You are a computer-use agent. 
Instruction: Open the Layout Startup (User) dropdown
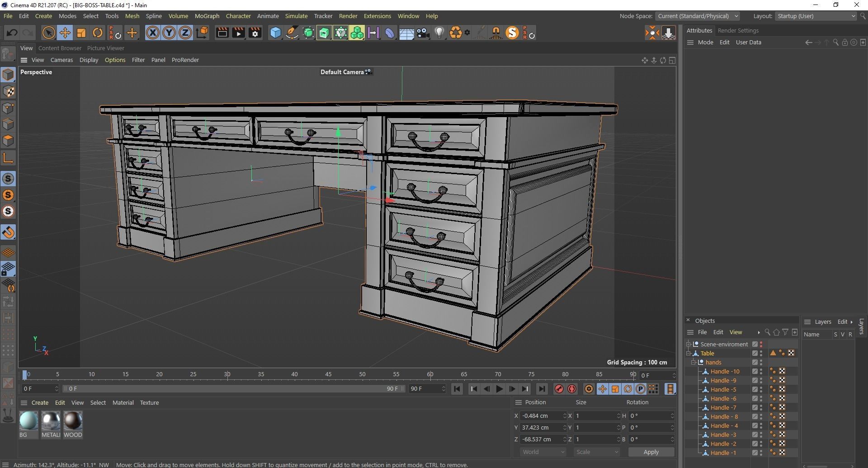point(815,16)
